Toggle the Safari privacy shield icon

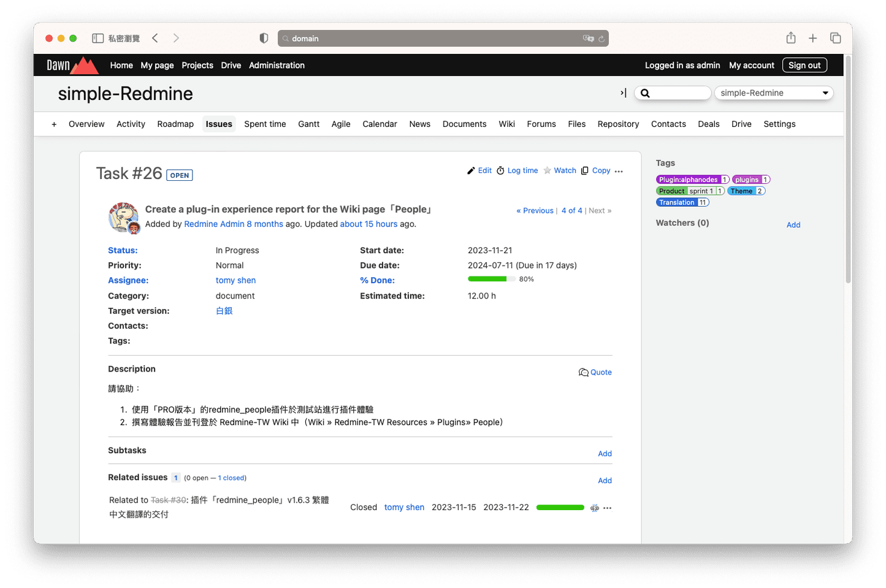click(x=263, y=38)
